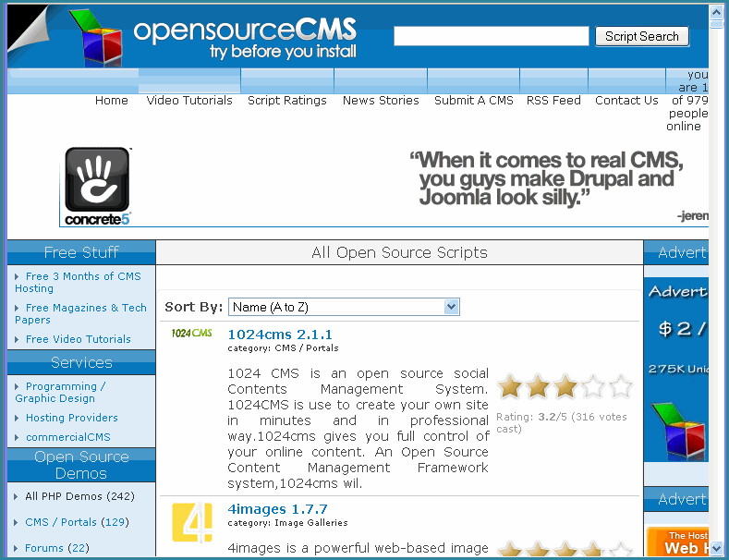Click the concrete5 quote banner text

pyautogui.click(x=546, y=178)
